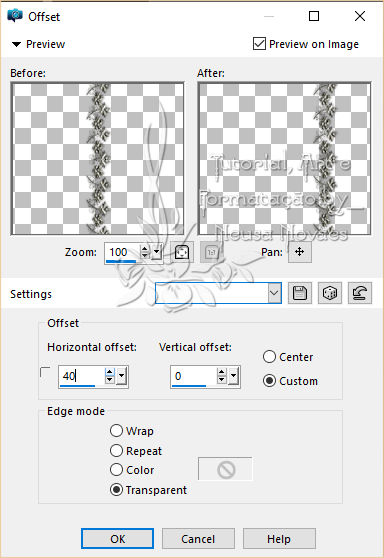Select the Center radio button
This screenshot has width=384, height=558.
click(269, 357)
